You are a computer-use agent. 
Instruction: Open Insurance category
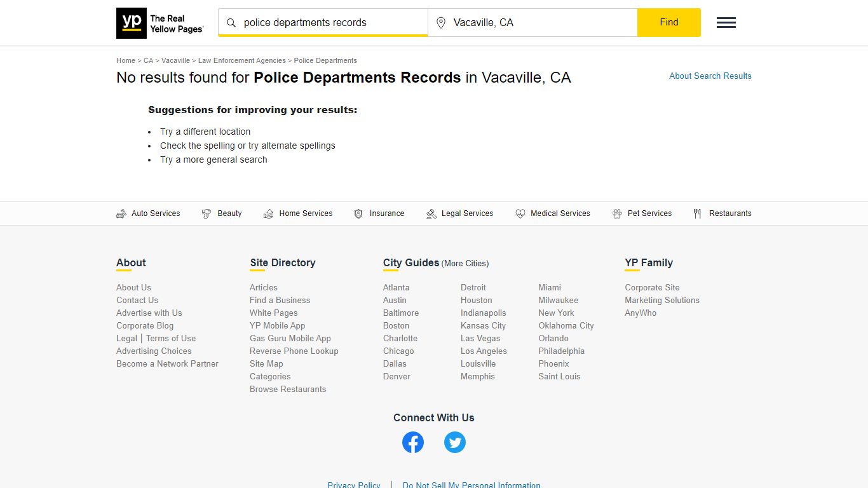point(387,213)
